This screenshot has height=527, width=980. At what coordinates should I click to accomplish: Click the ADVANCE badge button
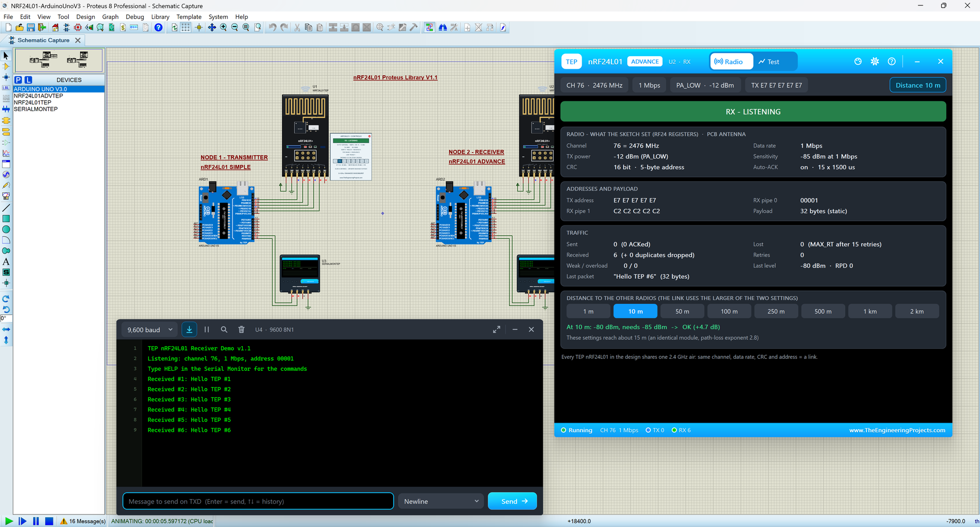coord(645,62)
